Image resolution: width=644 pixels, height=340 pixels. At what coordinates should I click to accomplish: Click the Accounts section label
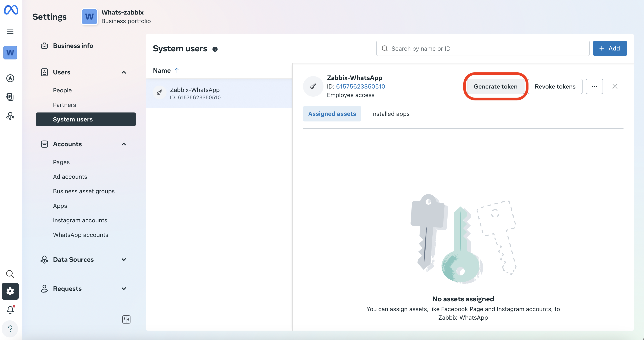[x=67, y=144]
